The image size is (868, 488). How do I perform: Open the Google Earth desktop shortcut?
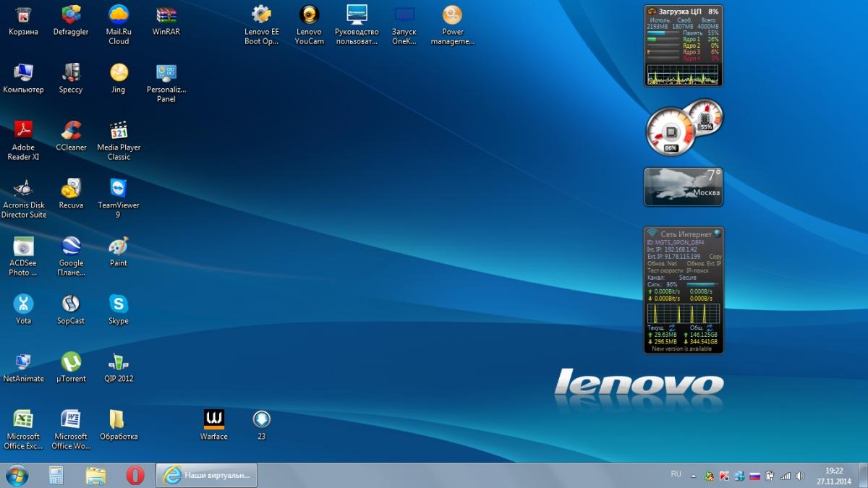pyautogui.click(x=71, y=247)
